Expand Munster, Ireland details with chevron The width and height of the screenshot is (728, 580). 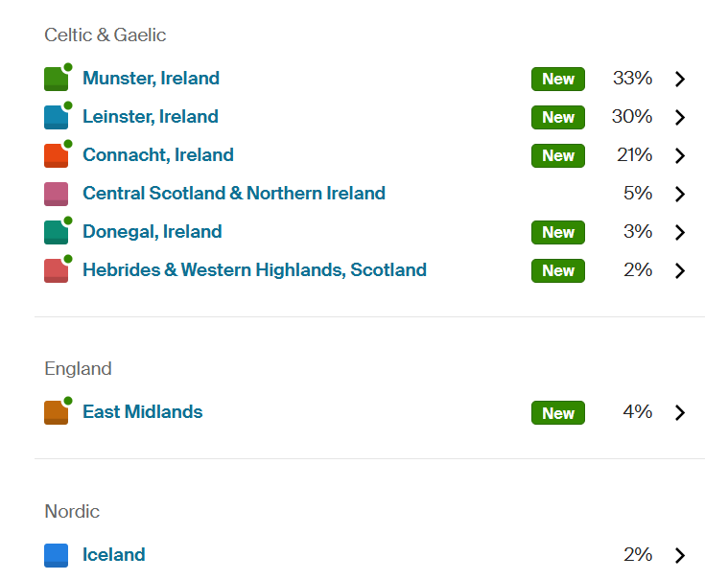pyautogui.click(x=680, y=79)
